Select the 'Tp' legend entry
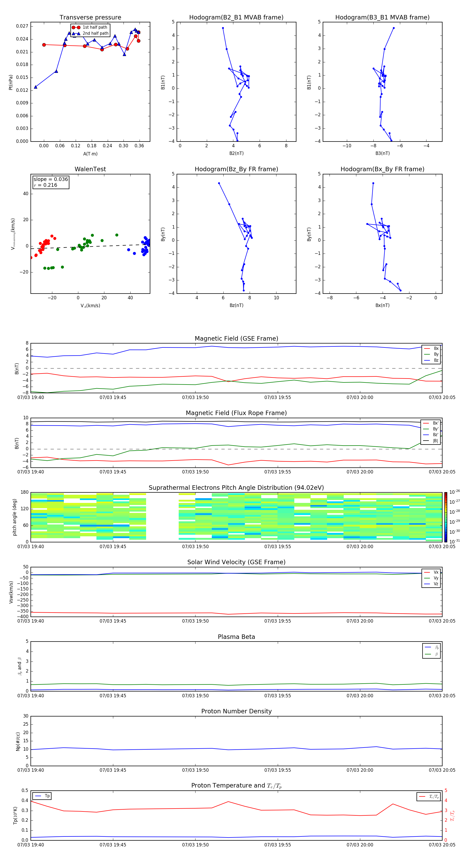 [x=42, y=796]
